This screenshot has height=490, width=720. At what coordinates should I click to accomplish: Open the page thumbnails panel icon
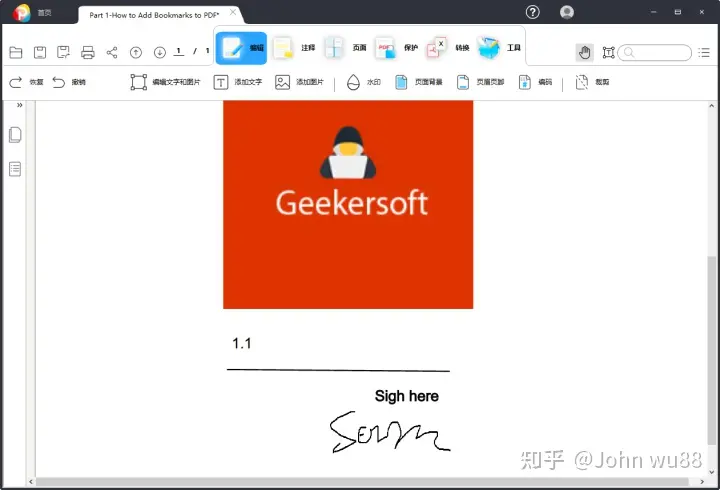pos(15,135)
